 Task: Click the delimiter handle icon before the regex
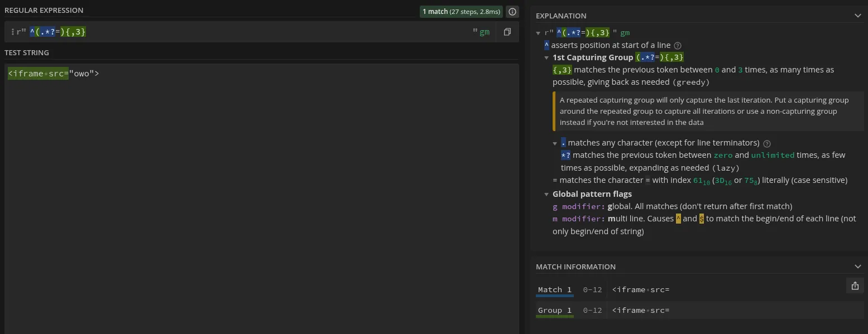pyautogui.click(x=12, y=32)
